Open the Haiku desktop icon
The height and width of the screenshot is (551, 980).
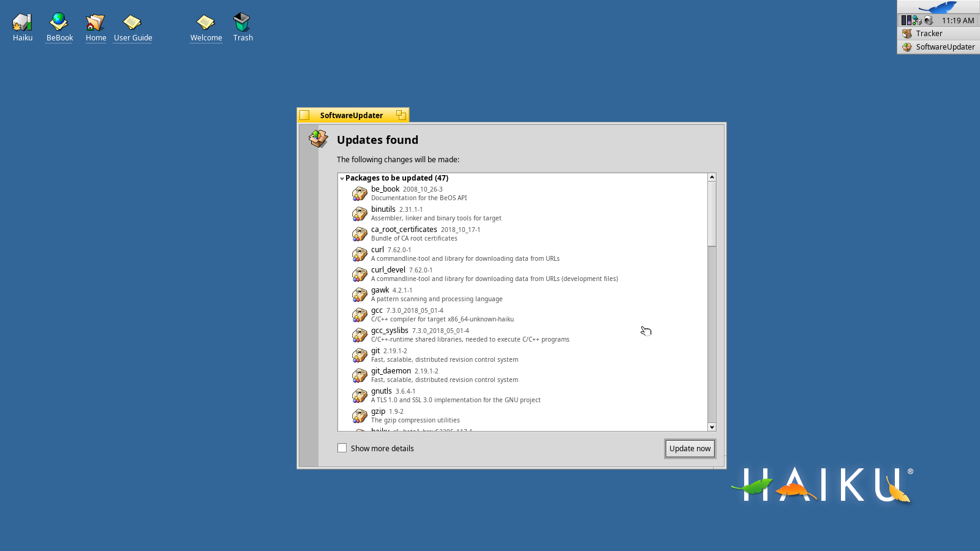[23, 22]
